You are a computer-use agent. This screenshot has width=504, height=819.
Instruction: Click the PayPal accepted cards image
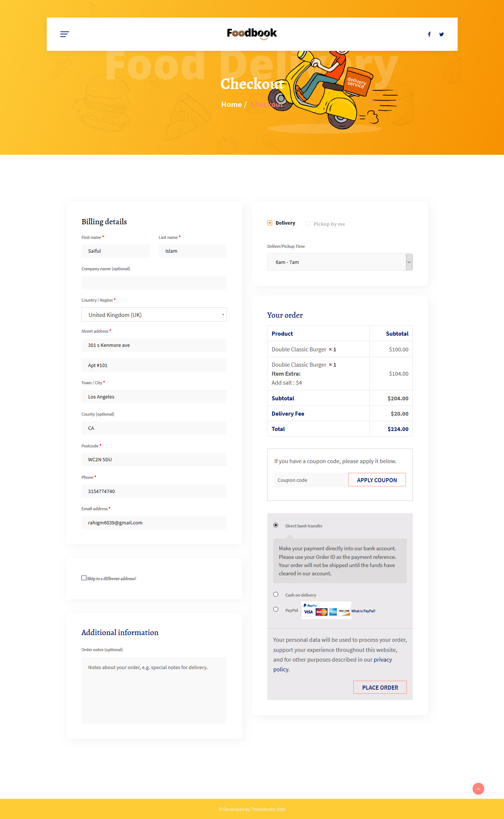(326, 610)
